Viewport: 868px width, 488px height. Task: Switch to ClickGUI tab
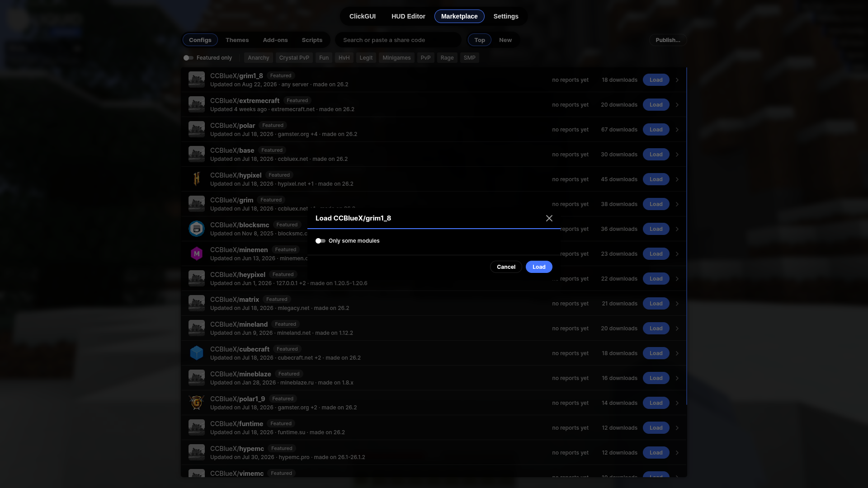pyautogui.click(x=363, y=16)
